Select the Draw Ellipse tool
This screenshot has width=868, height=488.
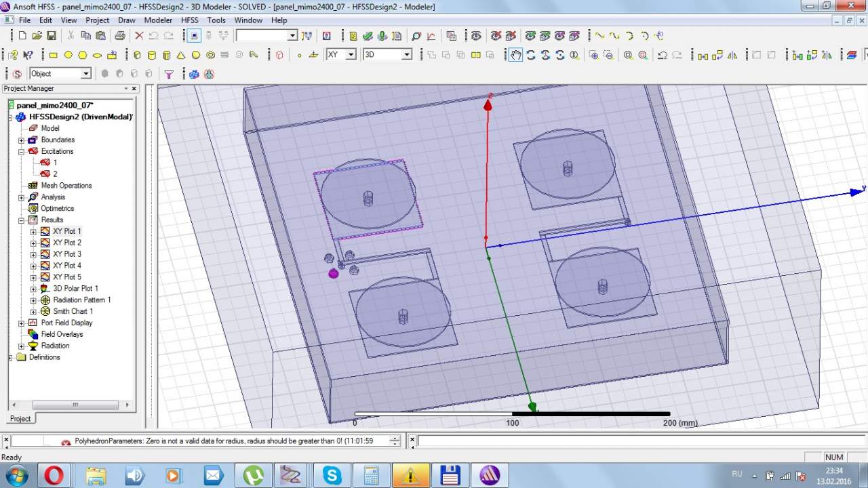point(98,55)
